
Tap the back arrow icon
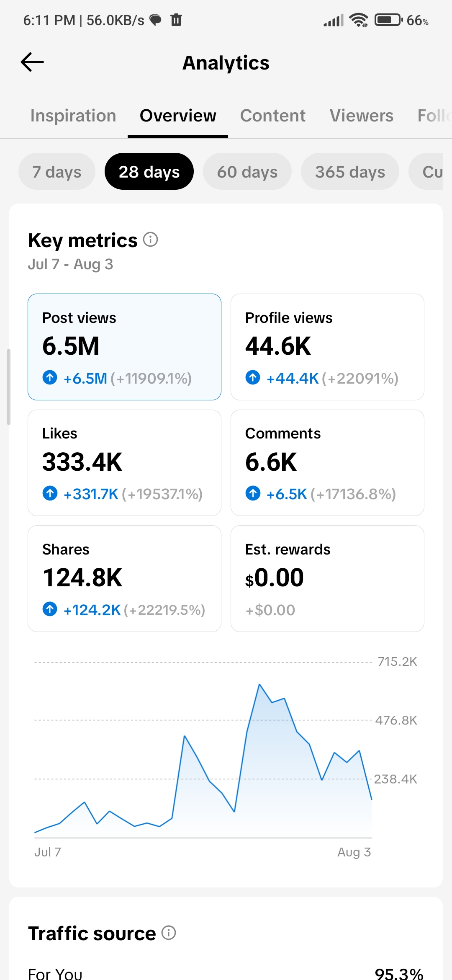(32, 62)
